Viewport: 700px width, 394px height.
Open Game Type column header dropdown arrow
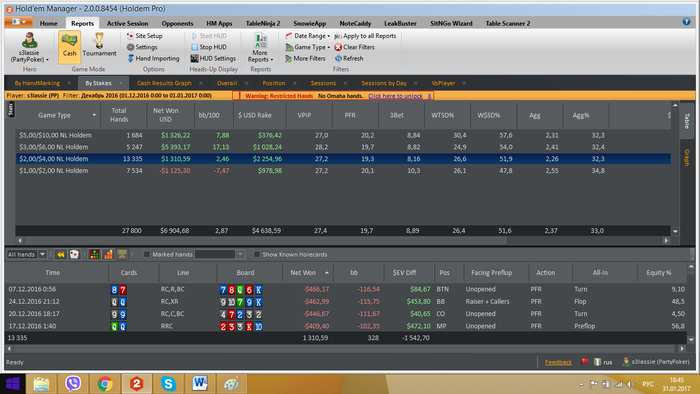(x=94, y=115)
